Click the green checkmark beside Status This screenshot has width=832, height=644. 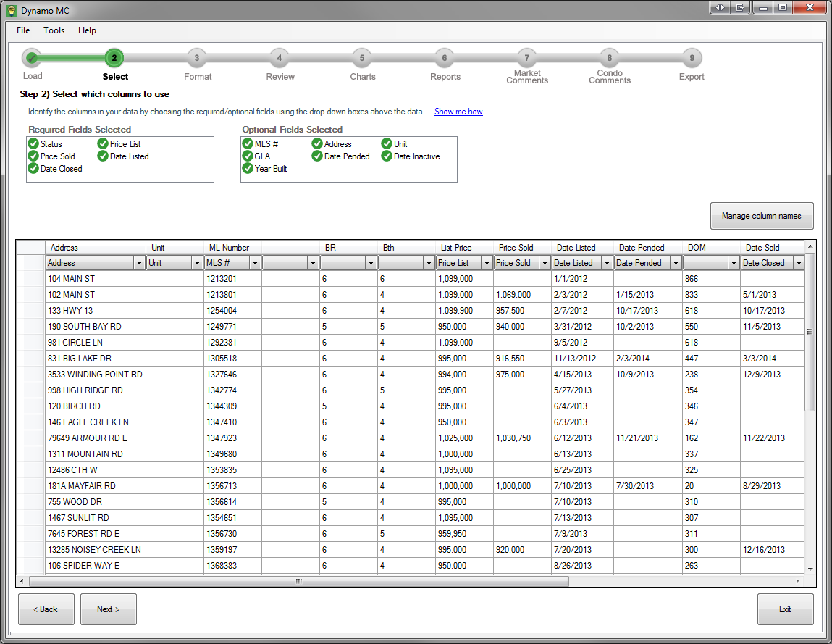pyautogui.click(x=33, y=144)
